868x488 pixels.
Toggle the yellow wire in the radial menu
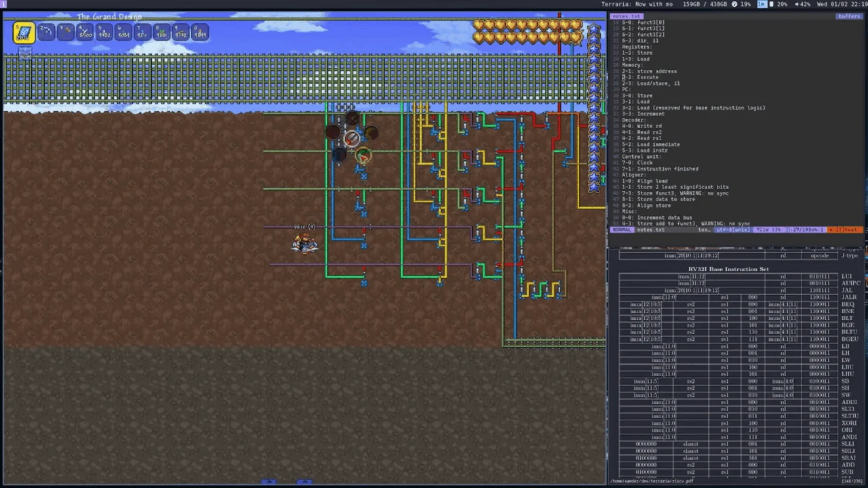(371, 133)
